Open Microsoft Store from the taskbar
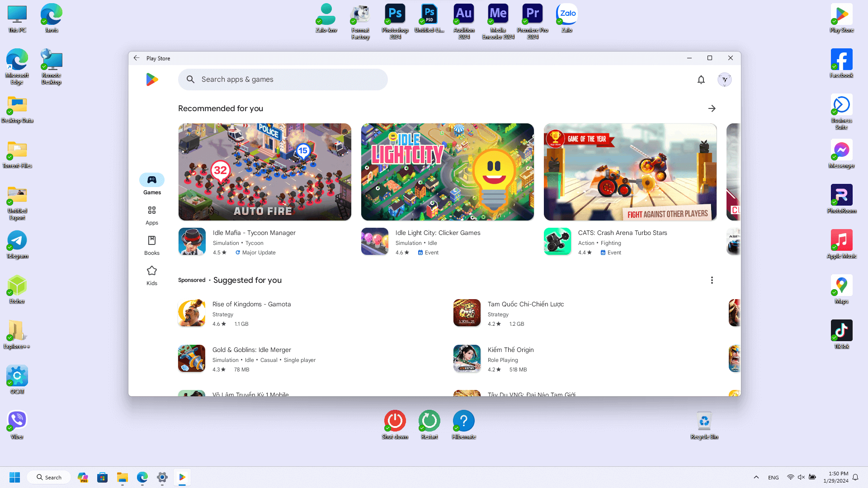The height and width of the screenshot is (488, 868). 103,477
